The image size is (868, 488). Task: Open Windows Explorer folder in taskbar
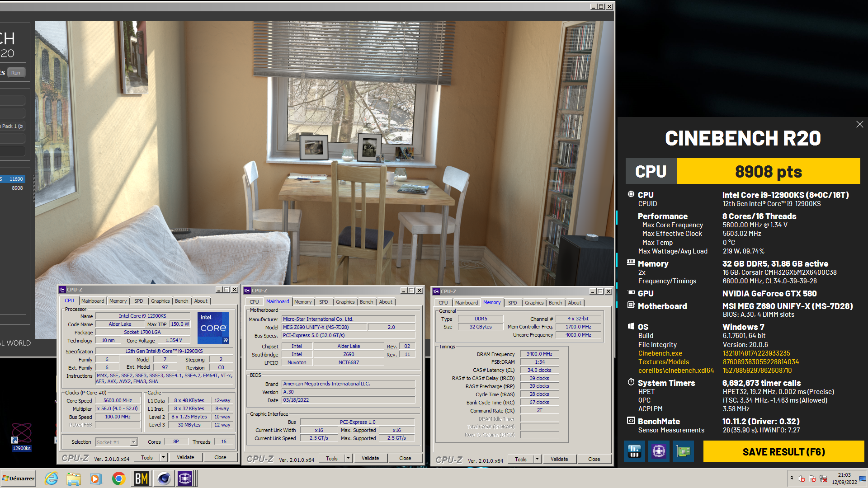pyautogui.click(x=73, y=479)
